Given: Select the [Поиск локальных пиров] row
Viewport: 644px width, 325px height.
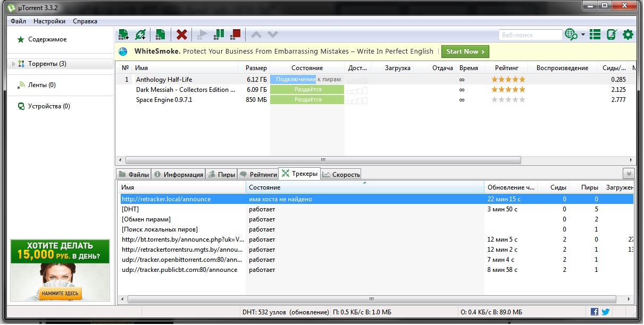Looking at the screenshot, I should (x=377, y=229).
